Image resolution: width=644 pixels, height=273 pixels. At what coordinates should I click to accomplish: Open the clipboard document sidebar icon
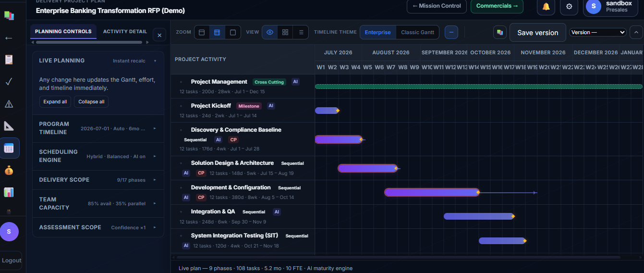[x=9, y=60]
